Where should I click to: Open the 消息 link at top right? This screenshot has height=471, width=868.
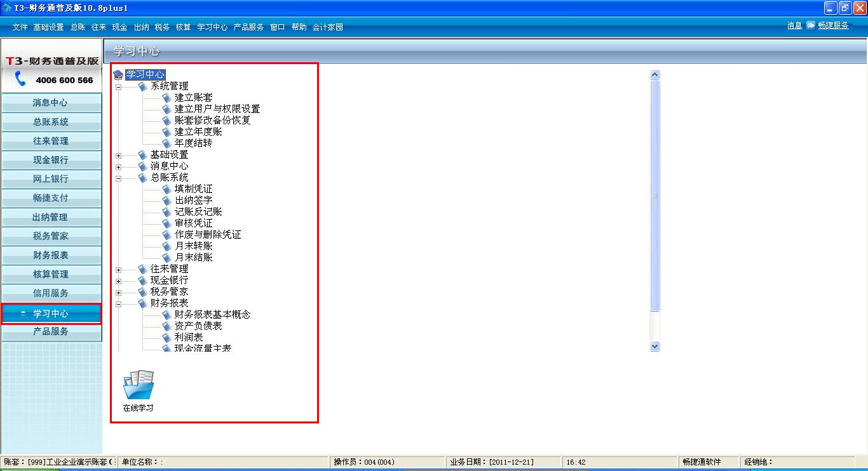pos(794,25)
